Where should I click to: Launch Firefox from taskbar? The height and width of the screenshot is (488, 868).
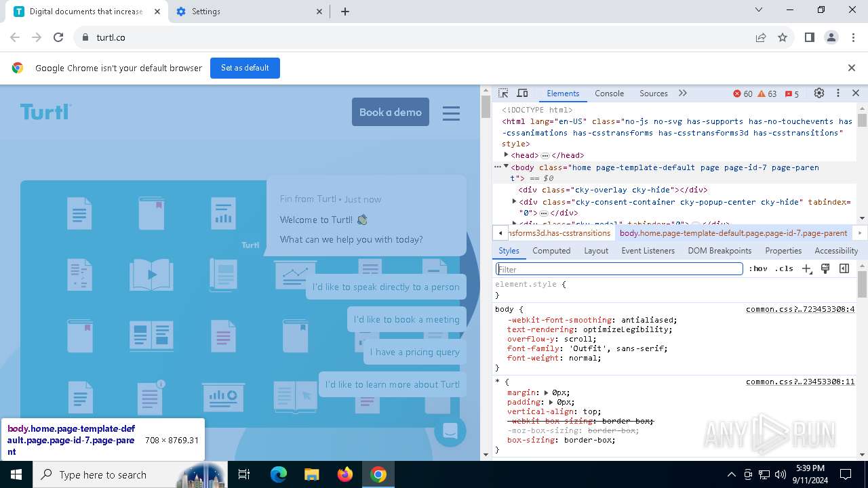point(345,474)
